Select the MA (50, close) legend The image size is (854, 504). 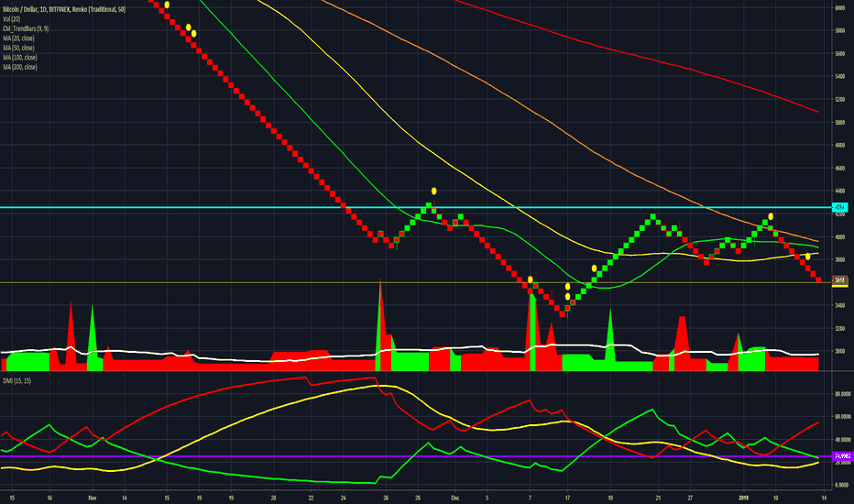(x=18, y=48)
